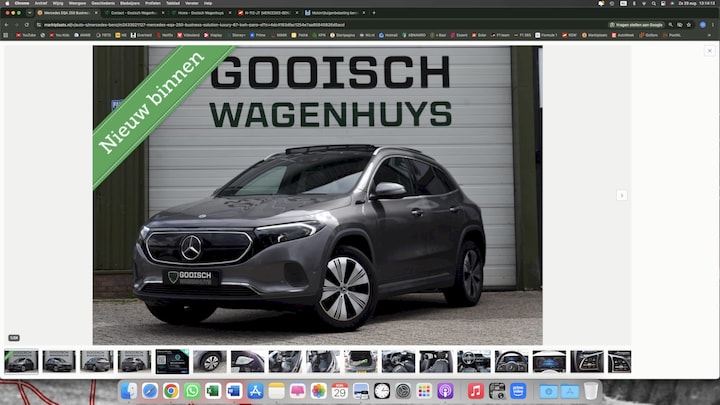720x405 pixels.
Task: Open Microsoft Word from the Dock
Action: coord(234,391)
